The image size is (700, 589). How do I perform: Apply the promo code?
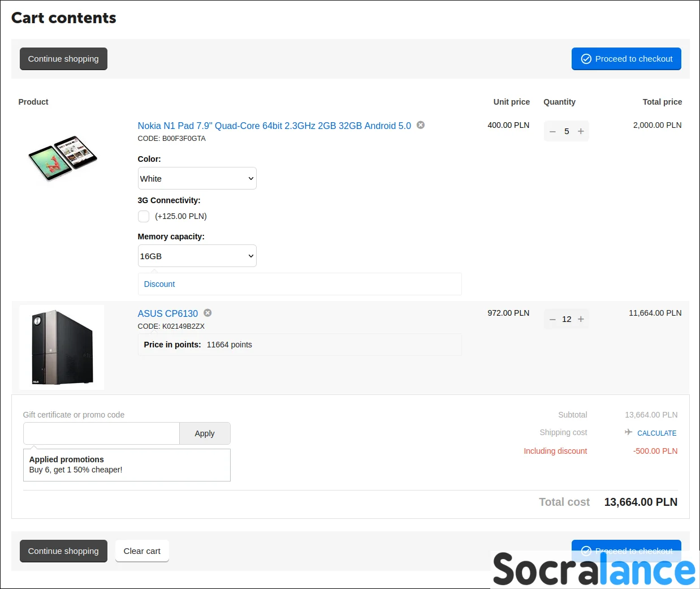205,433
